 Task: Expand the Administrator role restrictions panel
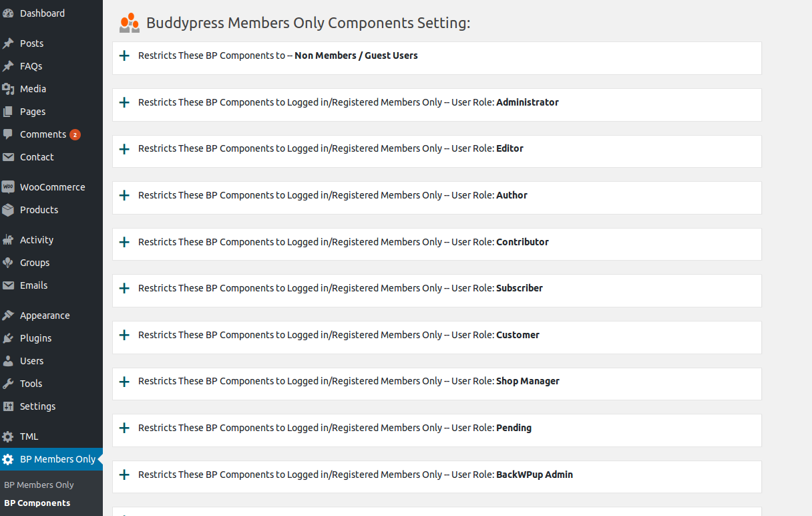[124, 103]
